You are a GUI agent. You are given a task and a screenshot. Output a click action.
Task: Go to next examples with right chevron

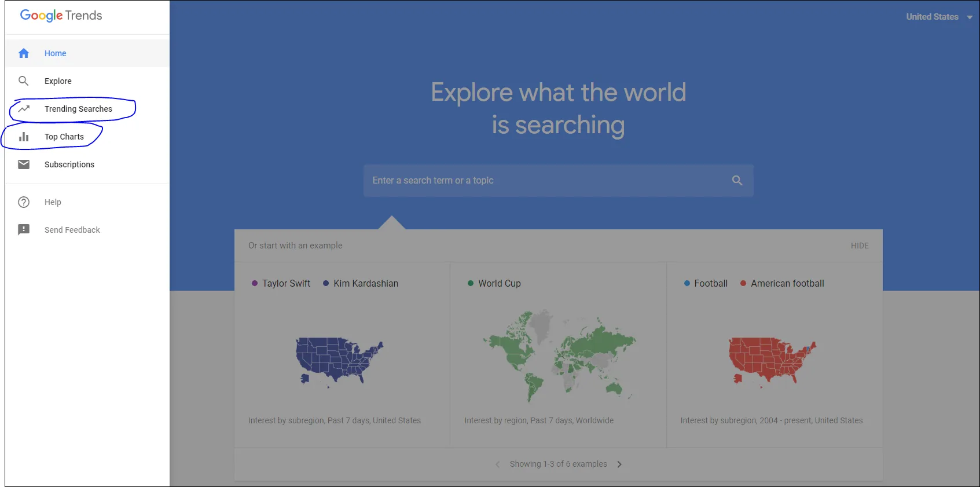(x=619, y=464)
